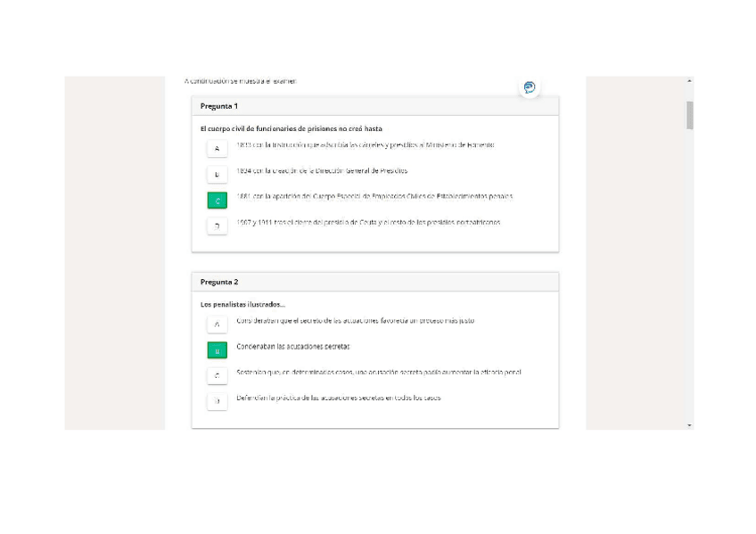Click answer text "Defendían la práctica de las acusaciones"
This screenshot has height=534, width=756.
(339, 398)
